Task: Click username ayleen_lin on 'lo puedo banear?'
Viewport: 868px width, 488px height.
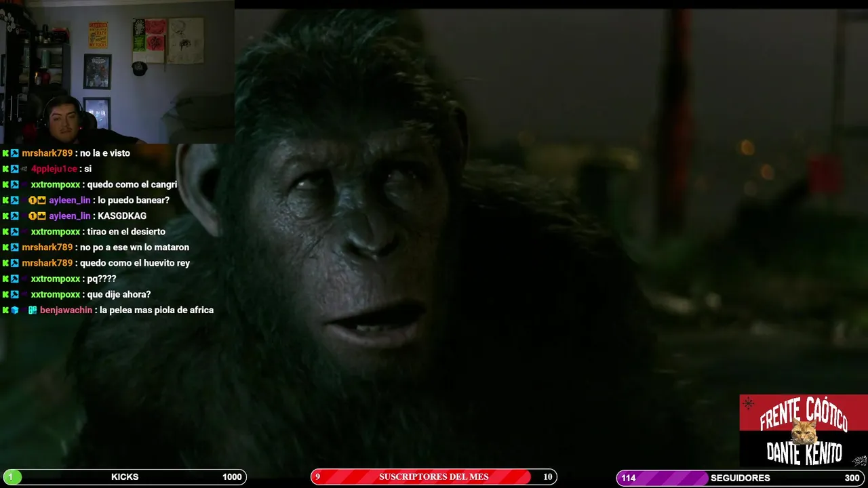Action: [69, 201]
